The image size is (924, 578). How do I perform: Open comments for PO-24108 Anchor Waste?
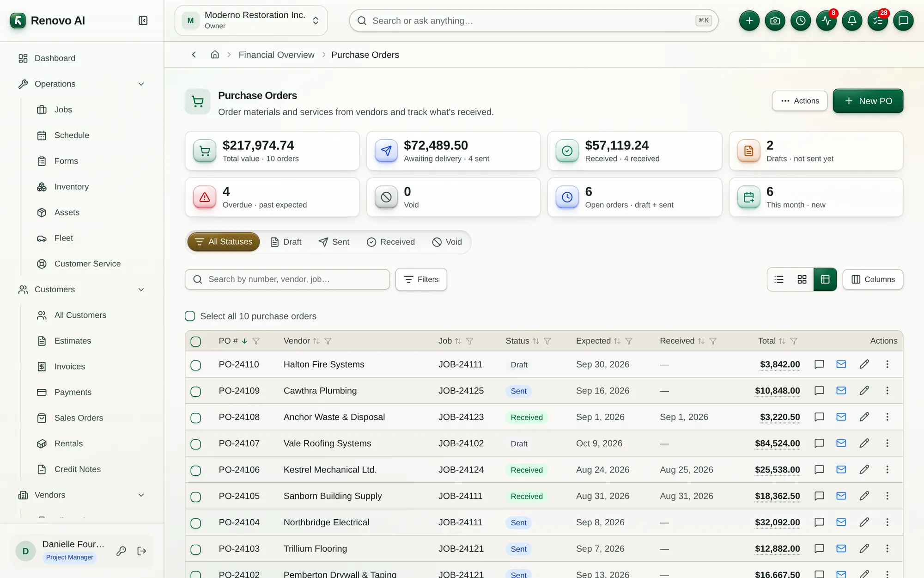click(x=819, y=417)
